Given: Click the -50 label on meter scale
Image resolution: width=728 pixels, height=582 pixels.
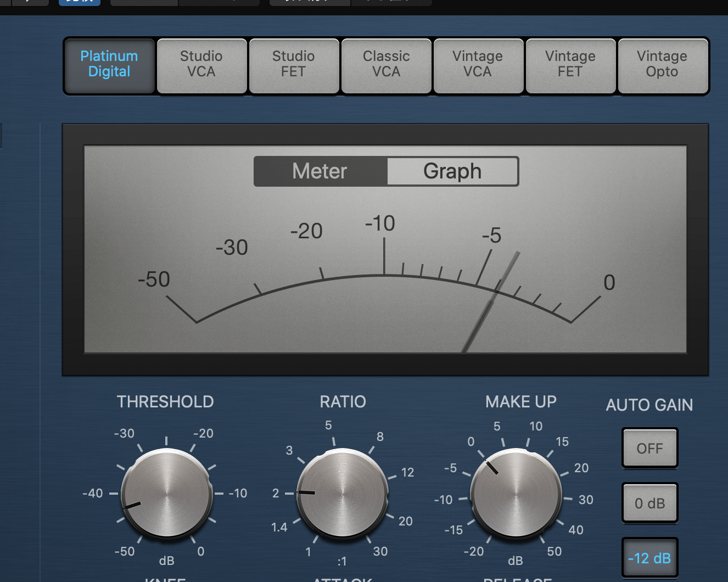Looking at the screenshot, I should [x=154, y=279].
